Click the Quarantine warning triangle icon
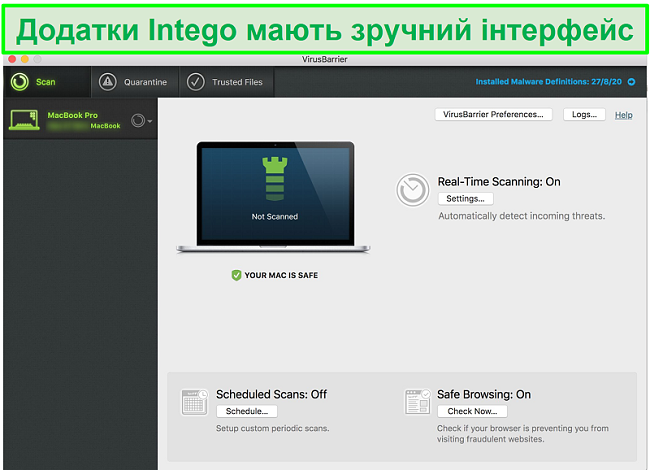Image resolution: width=650 pixels, height=470 pixels. [108, 82]
